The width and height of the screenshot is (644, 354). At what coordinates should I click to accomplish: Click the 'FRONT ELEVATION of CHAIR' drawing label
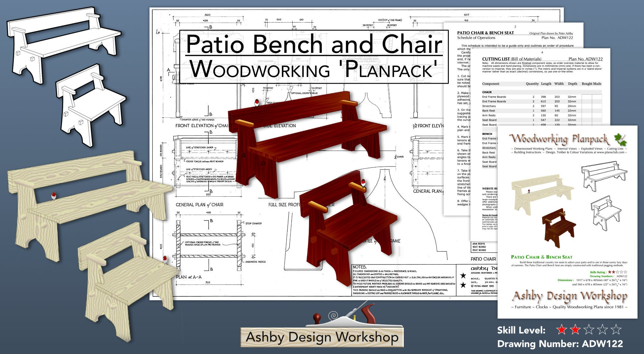pyautogui.click(x=202, y=126)
